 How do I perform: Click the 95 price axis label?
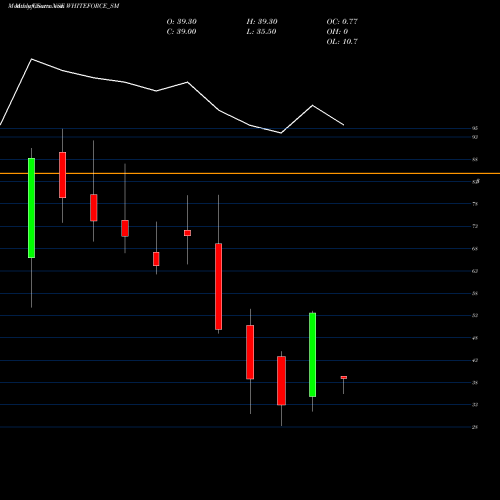[x=475, y=128]
